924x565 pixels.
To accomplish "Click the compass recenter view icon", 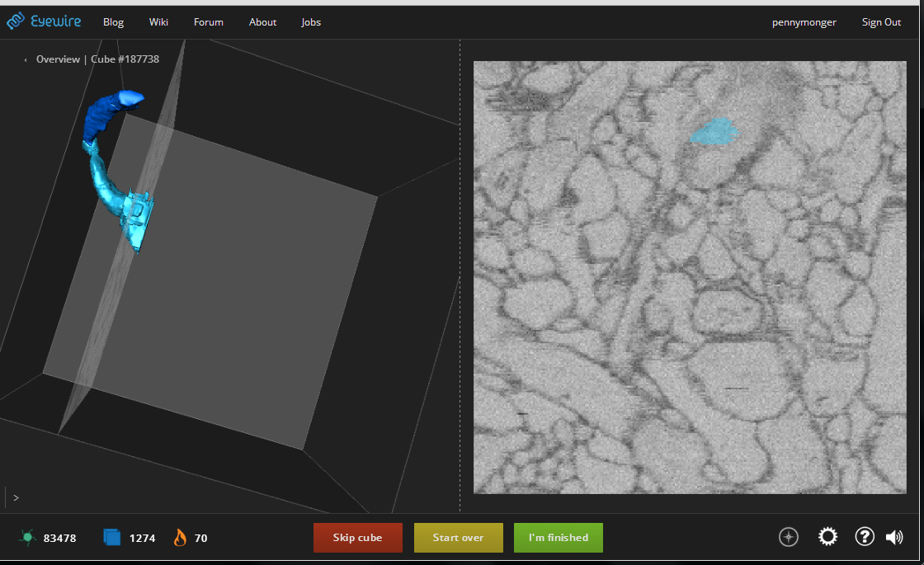I will coord(789,537).
